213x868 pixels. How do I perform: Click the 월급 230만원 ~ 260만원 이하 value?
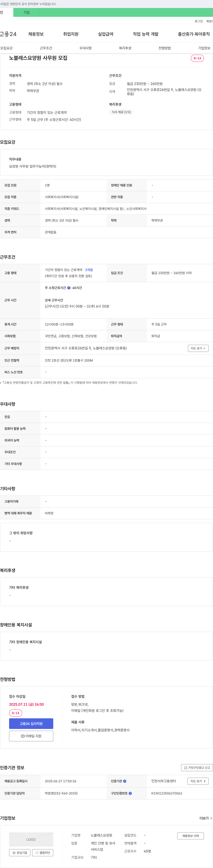click(x=172, y=273)
